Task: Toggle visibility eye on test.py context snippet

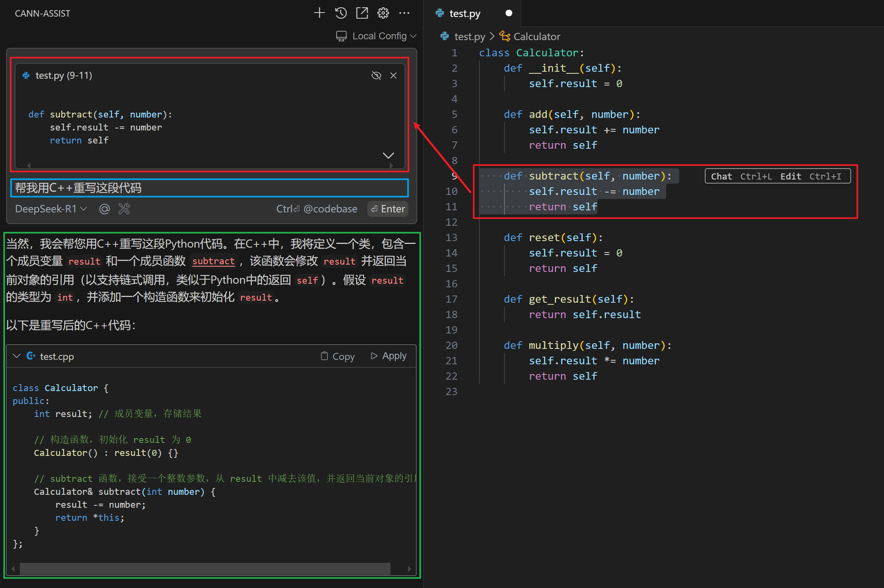Action: coord(376,75)
